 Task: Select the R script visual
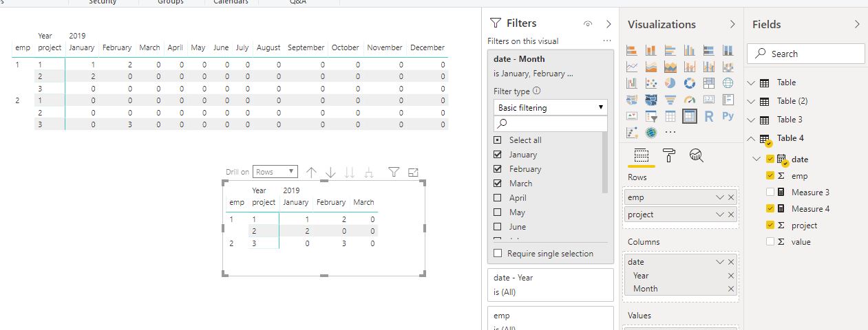708,116
